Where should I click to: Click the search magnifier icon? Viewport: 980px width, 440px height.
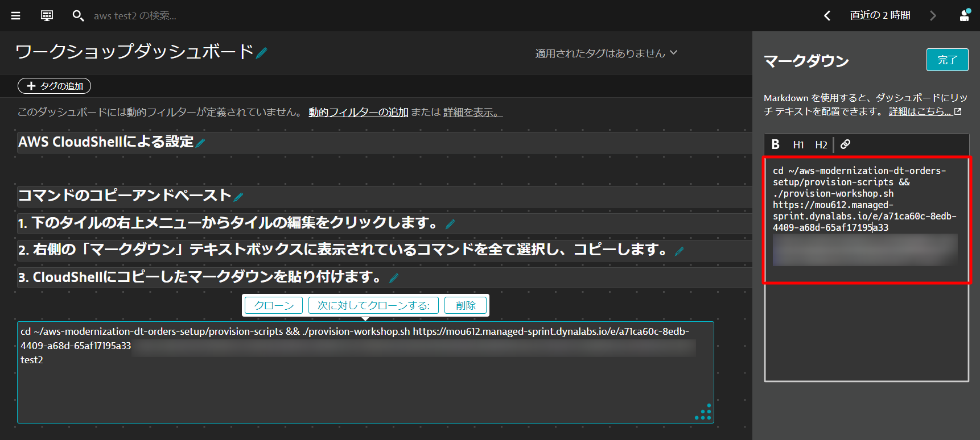78,16
